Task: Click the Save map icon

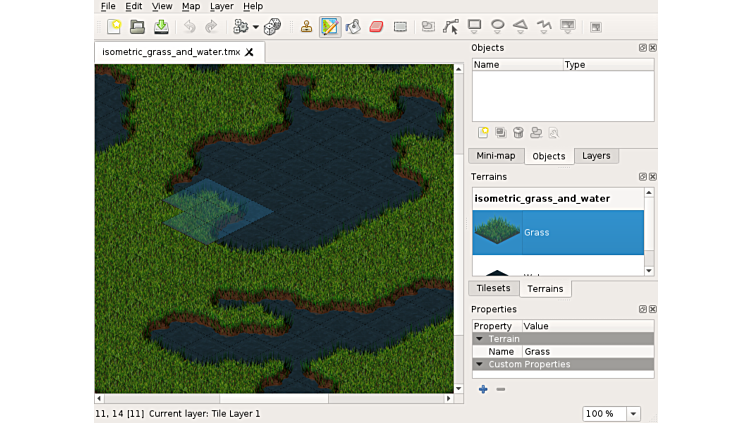Action: [x=161, y=27]
